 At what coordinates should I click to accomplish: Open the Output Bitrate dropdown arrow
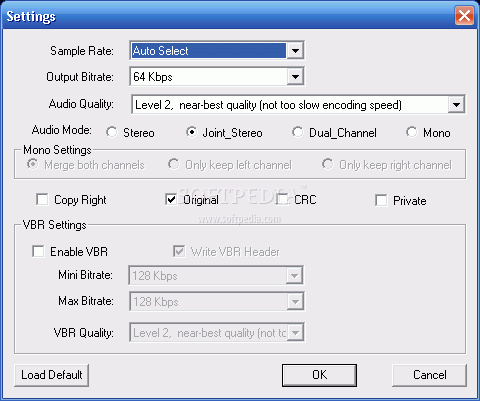(x=295, y=77)
